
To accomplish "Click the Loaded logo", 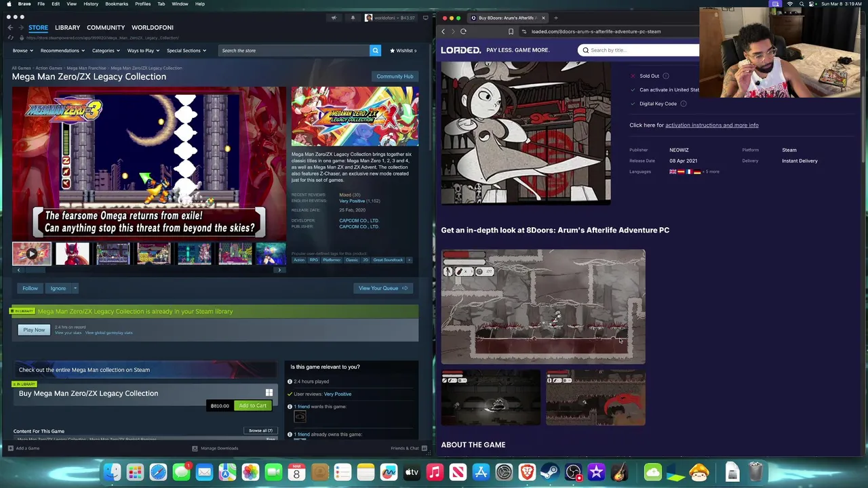I will coord(460,50).
